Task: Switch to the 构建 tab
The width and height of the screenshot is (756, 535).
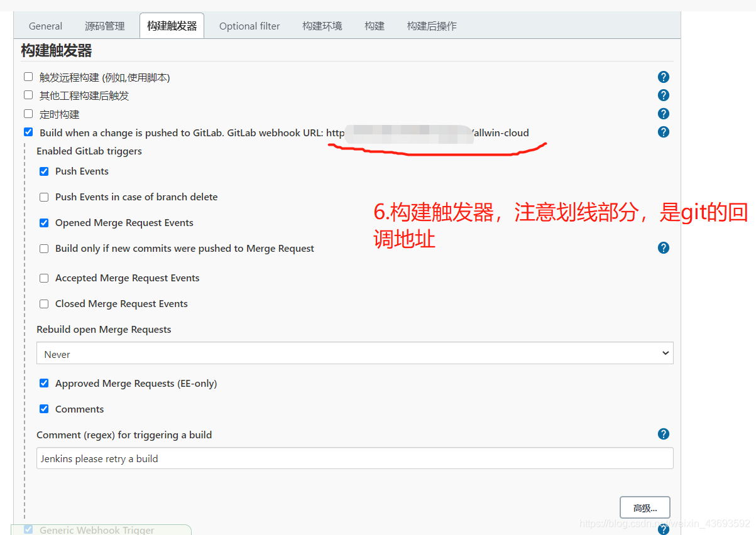Action: [x=375, y=26]
